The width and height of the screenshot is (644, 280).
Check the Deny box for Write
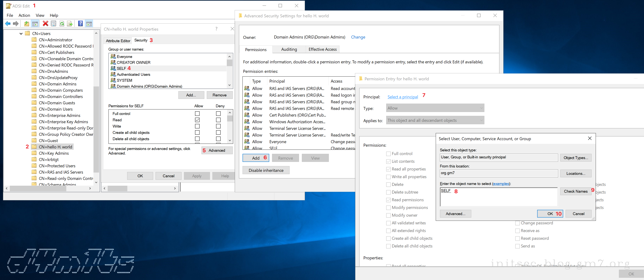tap(218, 126)
